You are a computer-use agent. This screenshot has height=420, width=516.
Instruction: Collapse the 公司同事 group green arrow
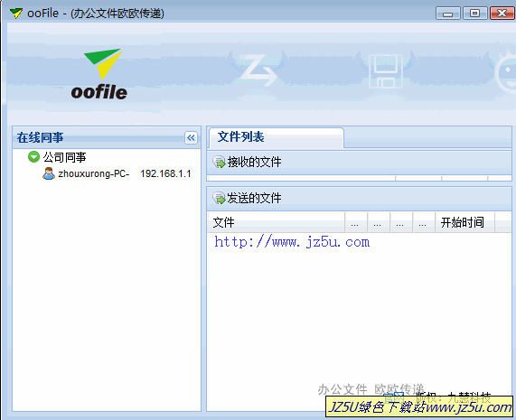(33, 157)
